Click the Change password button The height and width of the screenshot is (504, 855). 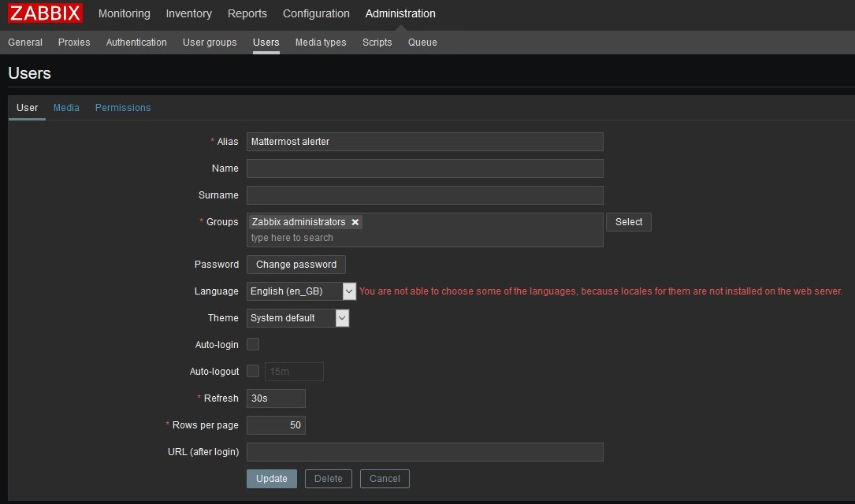point(296,265)
